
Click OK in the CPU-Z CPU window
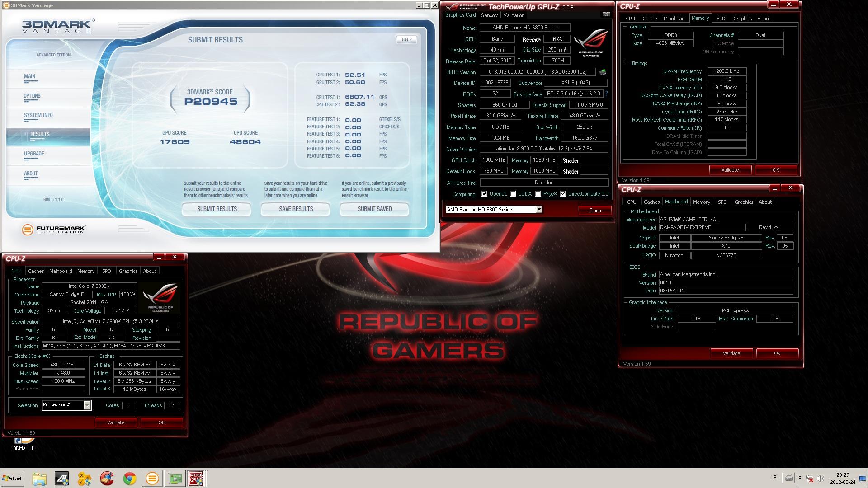(x=161, y=422)
